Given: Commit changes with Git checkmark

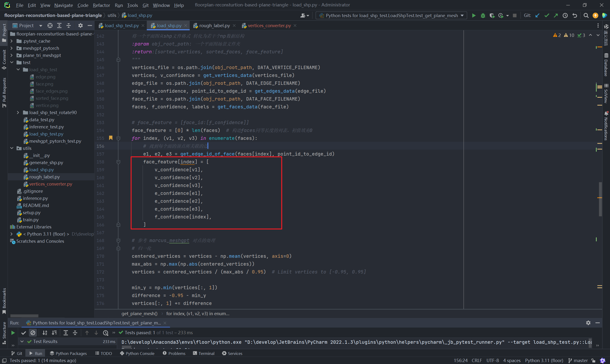Looking at the screenshot, I should coord(546,15).
